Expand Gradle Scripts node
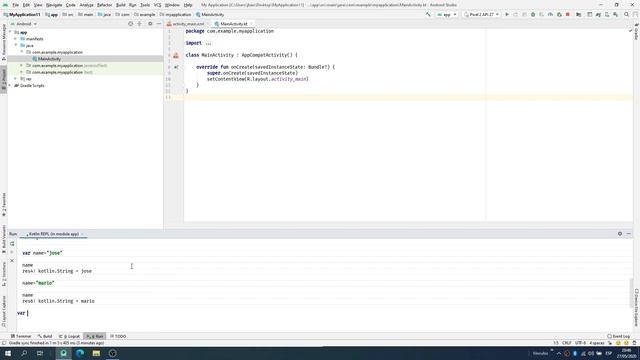Screen dimensions: 640x360 coord(10,85)
